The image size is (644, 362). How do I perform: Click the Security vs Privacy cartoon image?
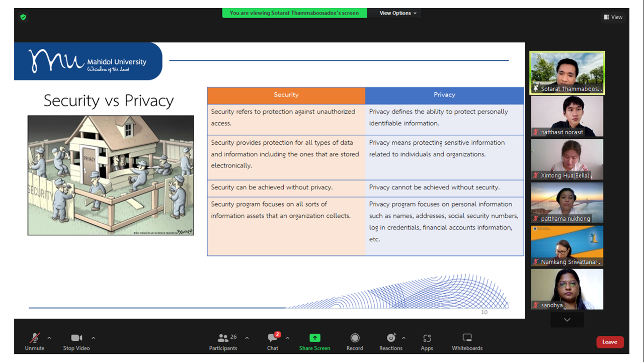click(x=111, y=175)
